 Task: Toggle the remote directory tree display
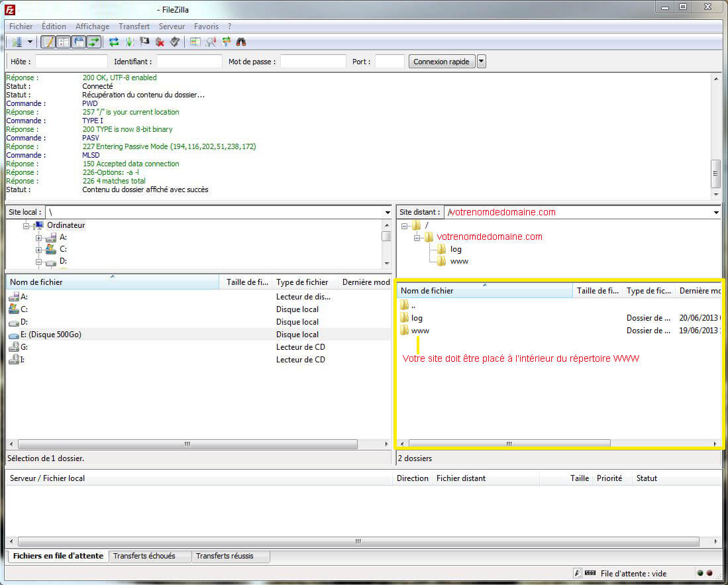[x=79, y=42]
